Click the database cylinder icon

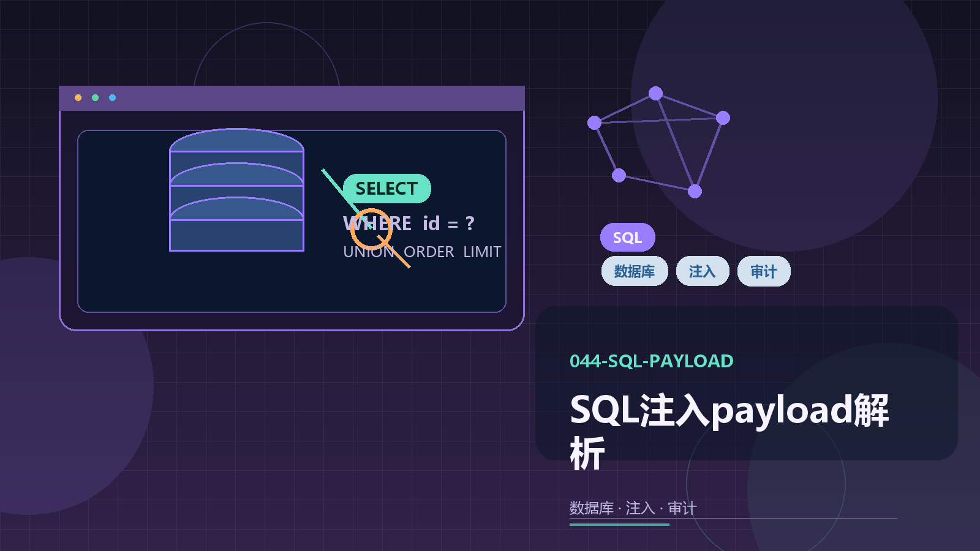[x=236, y=190]
